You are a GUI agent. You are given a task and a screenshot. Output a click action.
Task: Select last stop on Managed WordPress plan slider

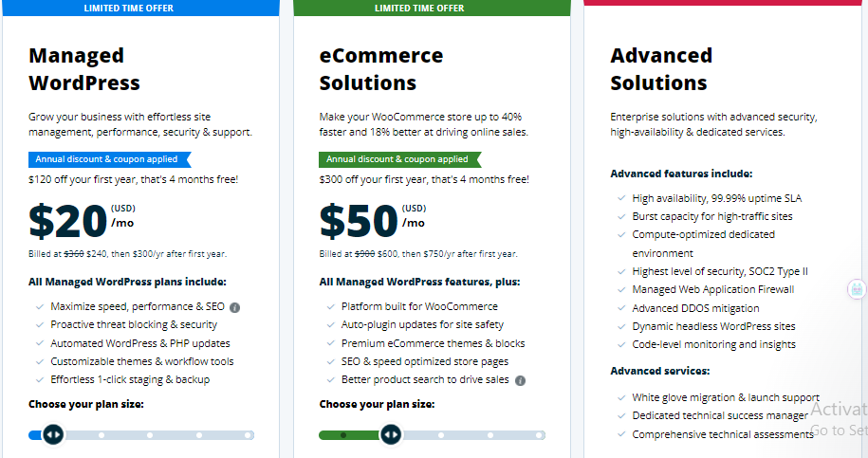(248, 435)
